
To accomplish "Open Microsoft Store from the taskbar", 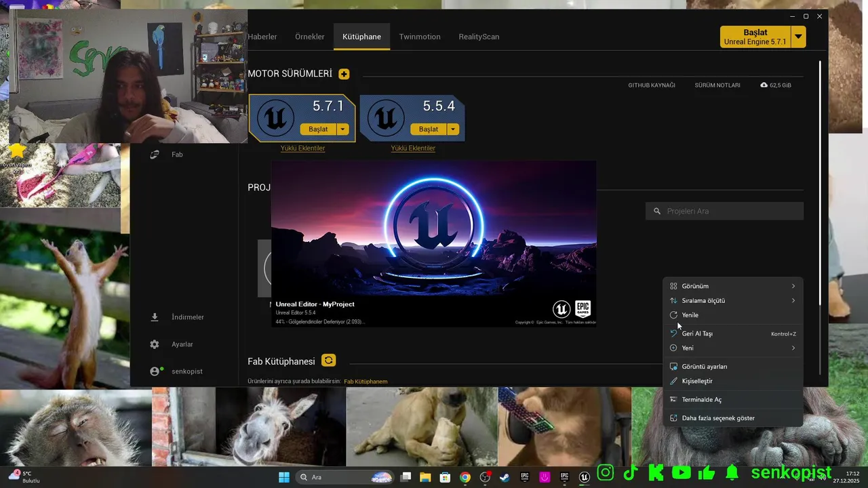I will tap(445, 477).
